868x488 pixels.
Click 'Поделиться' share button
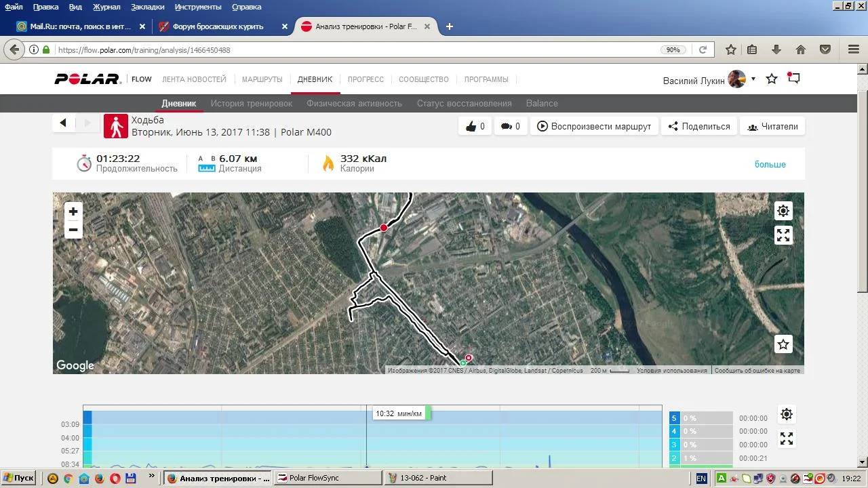point(699,126)
